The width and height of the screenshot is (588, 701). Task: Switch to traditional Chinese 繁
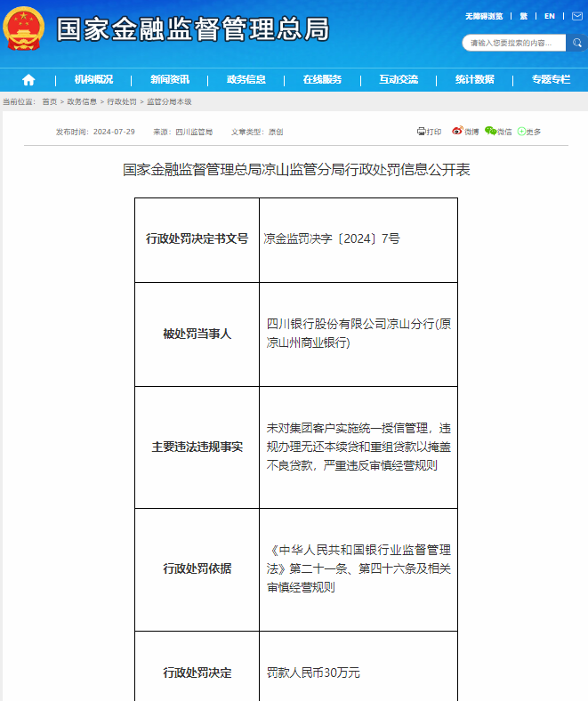pos(524,16)
